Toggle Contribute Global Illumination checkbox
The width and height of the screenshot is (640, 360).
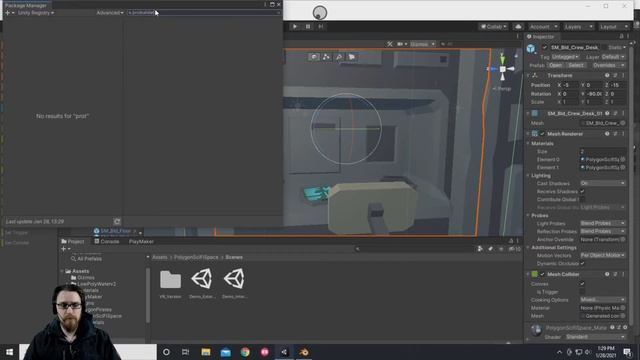click(582, 200)
